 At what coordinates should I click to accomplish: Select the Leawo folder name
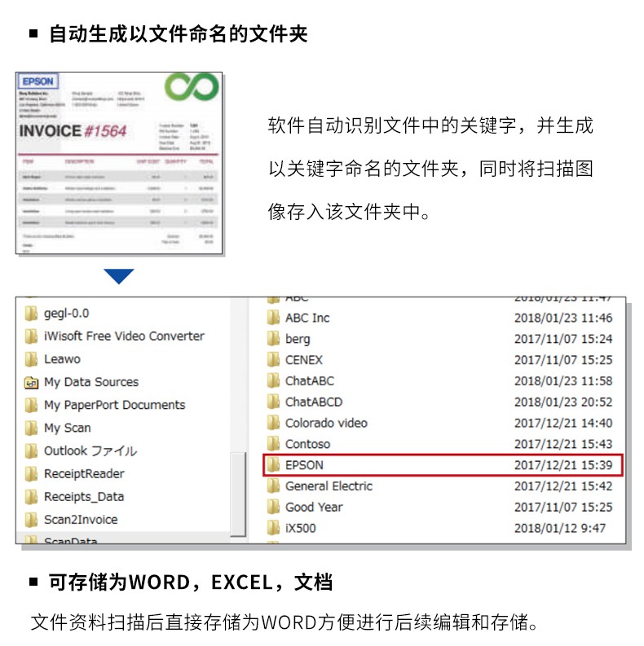click(x=62, y=359)
